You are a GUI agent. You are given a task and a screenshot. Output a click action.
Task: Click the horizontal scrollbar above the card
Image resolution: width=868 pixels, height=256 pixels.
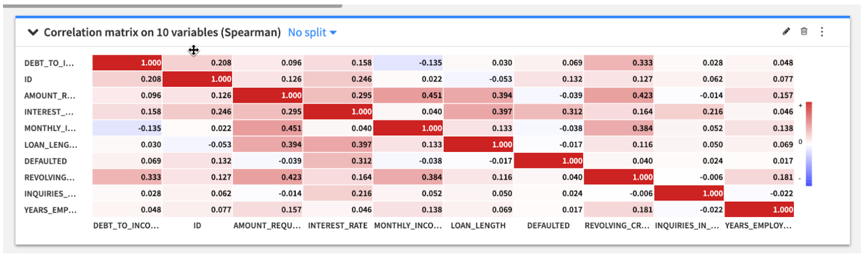[173, 6]
